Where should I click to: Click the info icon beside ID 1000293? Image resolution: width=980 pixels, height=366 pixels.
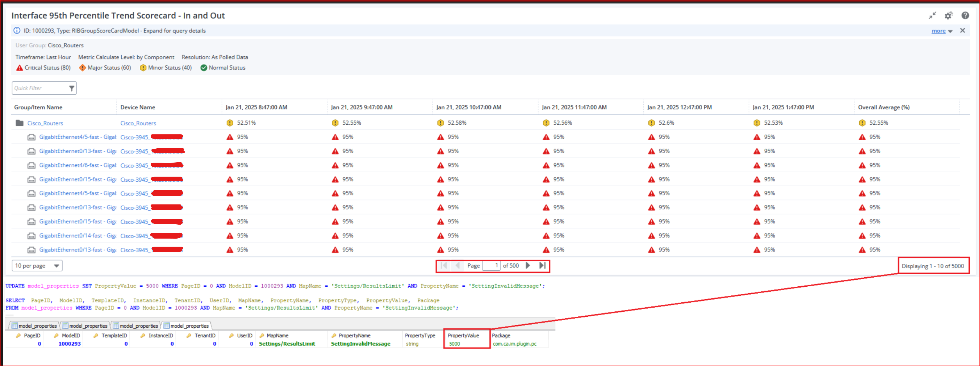[17, 30]
